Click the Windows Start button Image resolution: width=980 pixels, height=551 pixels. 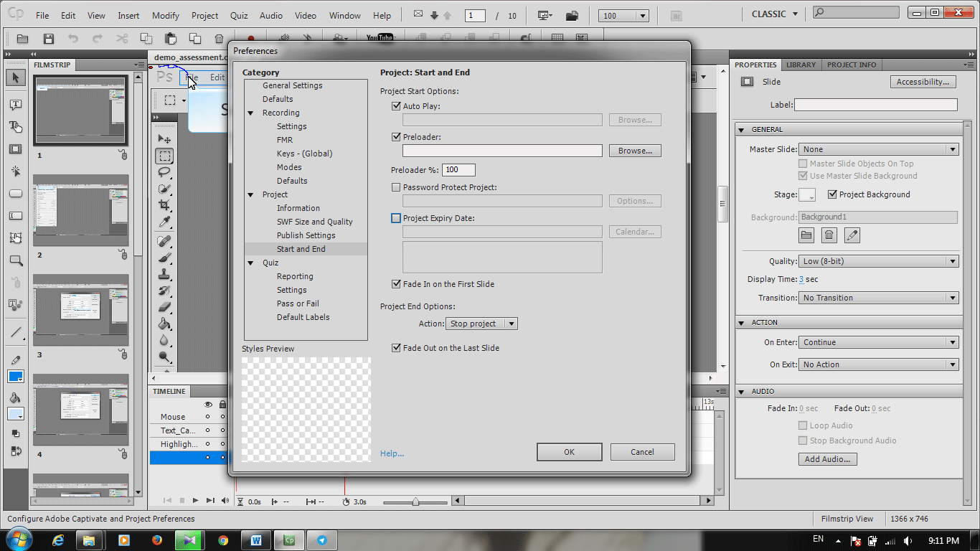click(18, 540)
